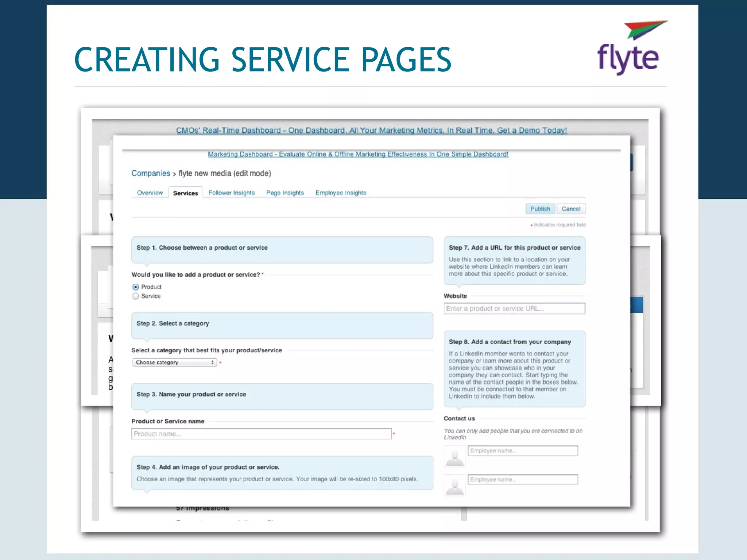Click the Product name input field
Viewport: 747px width, 560px height.
[x=261, y=434]
